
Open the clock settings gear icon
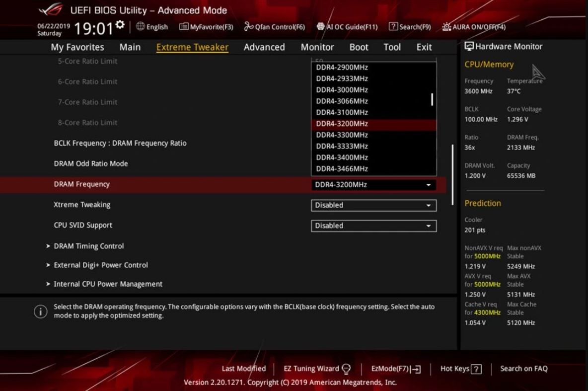pos(120,25)
